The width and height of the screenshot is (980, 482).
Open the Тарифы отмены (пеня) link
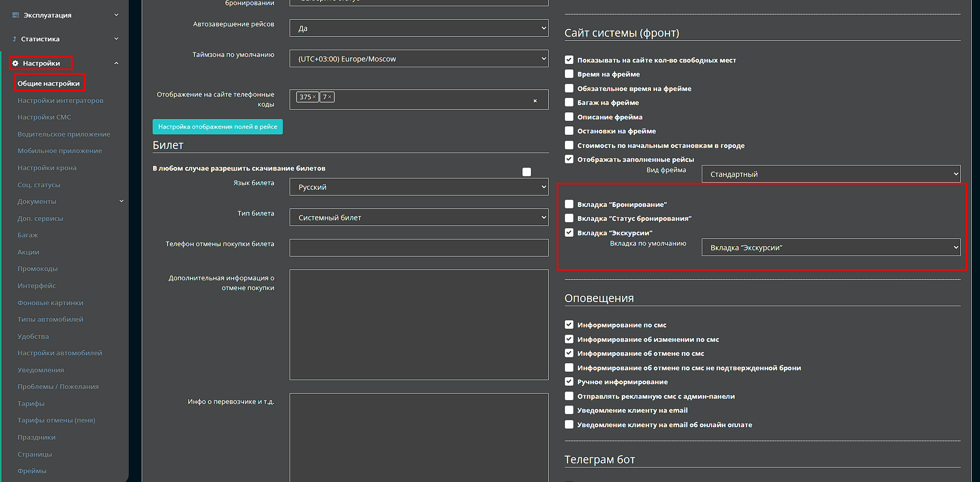(56, 420)
